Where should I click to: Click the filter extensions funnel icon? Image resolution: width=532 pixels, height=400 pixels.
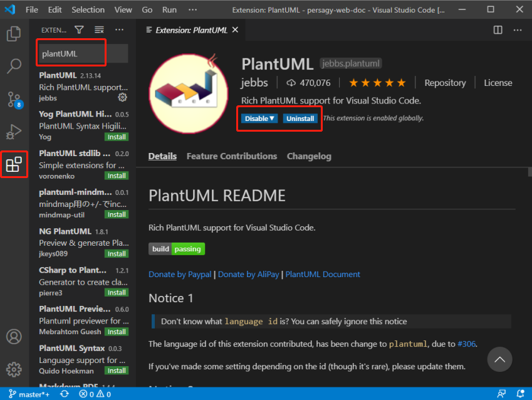(x=79, y=30)
